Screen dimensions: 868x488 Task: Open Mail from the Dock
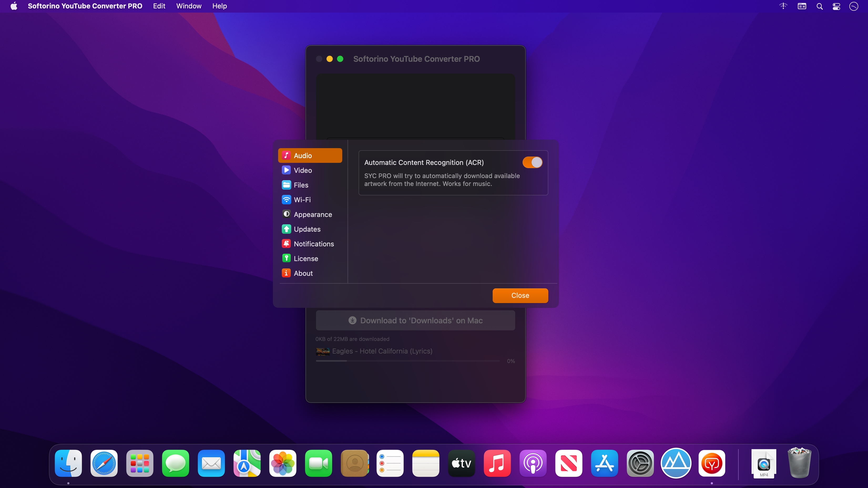211,463
